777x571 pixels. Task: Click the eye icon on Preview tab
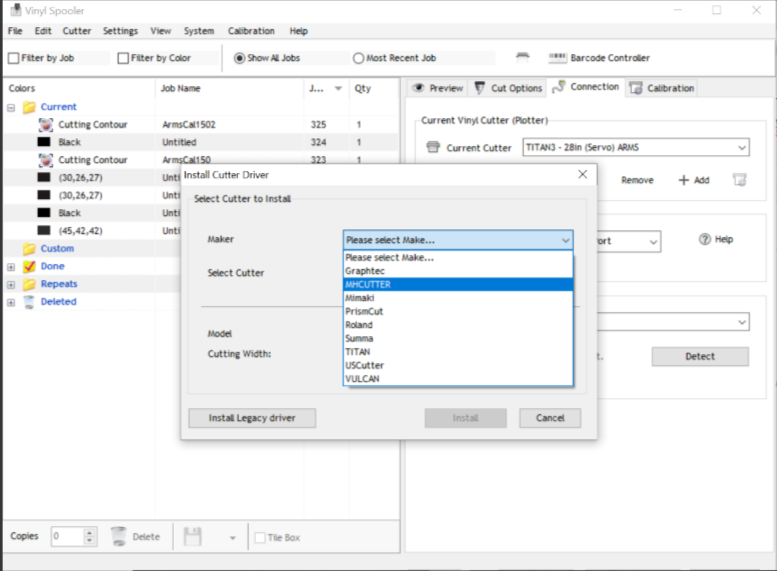[x=418, y=88]
